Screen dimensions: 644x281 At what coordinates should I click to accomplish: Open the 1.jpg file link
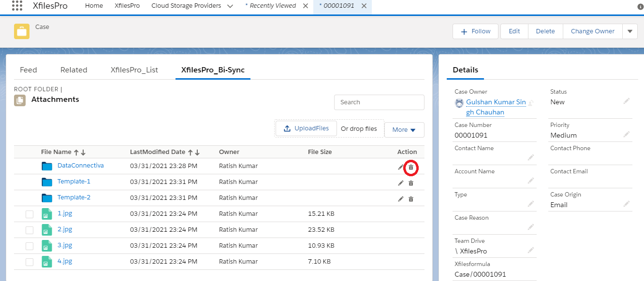[x=65, y=213]
